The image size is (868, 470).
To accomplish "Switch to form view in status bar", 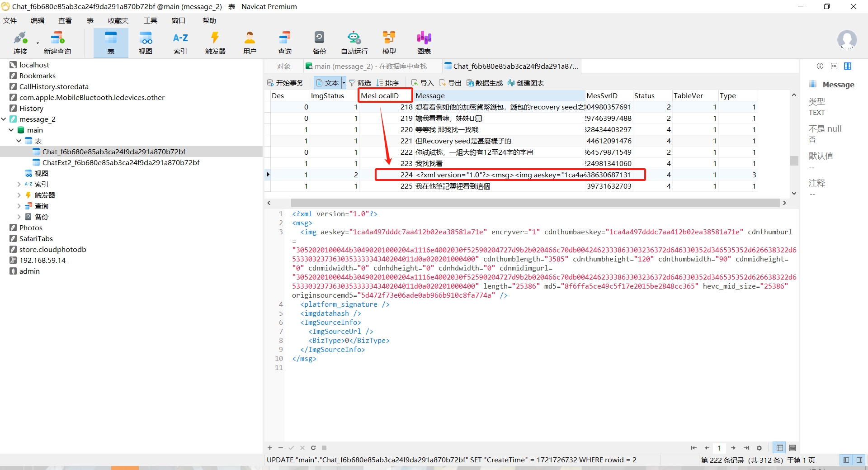I will [x=793, y=448].
